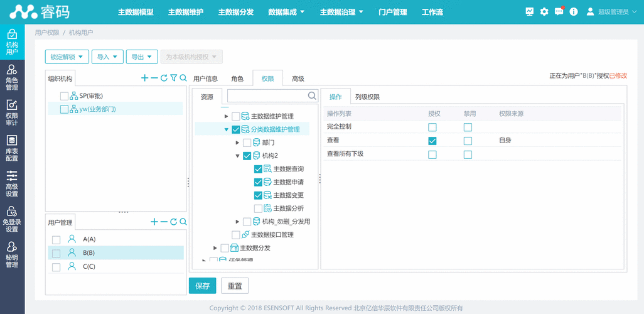Switch to the 角色 tab
The height and width of the screenshot is (314, 644).
coord(237,78)
